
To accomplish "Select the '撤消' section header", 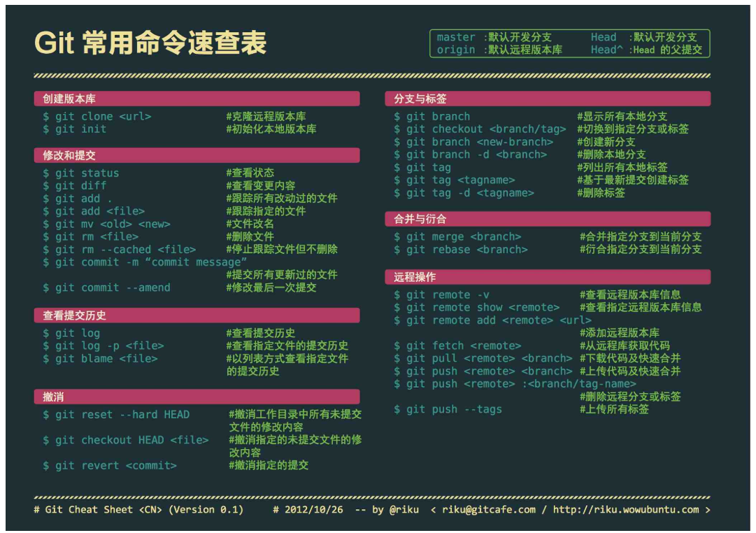I will [197, 397].
